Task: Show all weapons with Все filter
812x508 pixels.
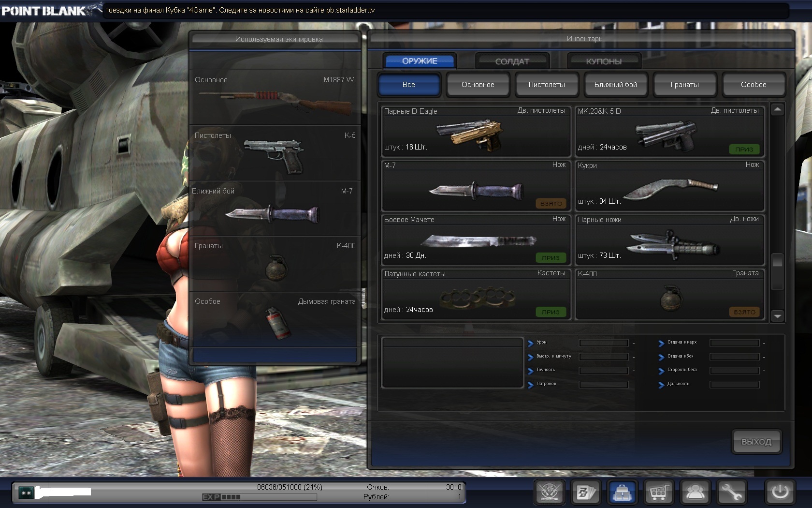Action: pyautogui.click(x=409, y=85)
